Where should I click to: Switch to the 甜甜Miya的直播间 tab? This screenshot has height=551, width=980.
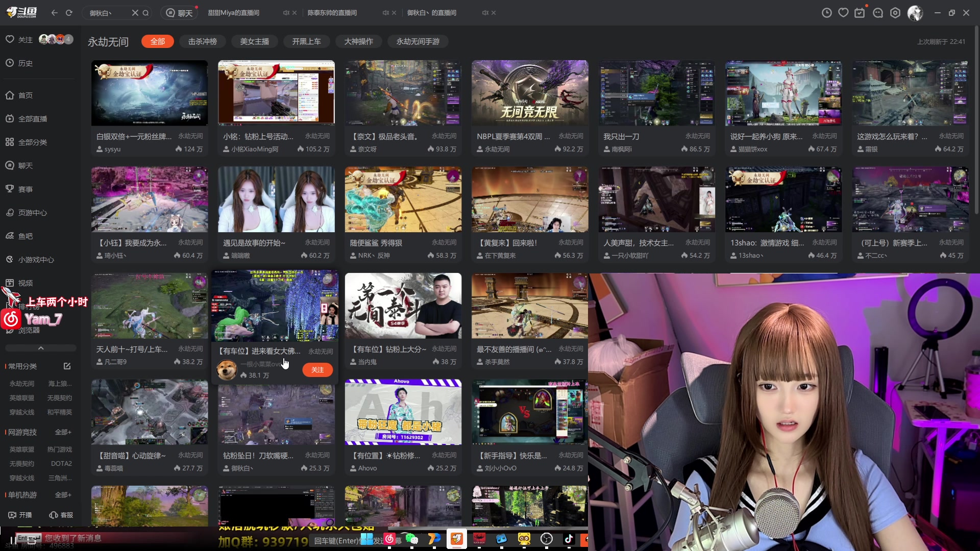click(x=234, y=13)
